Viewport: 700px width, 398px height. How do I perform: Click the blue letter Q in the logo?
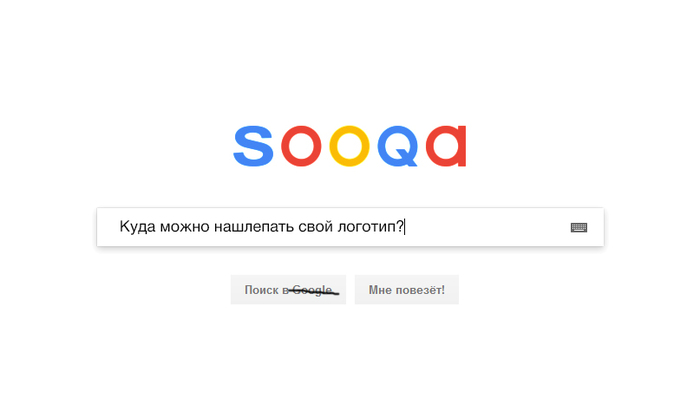click(398, 146)
